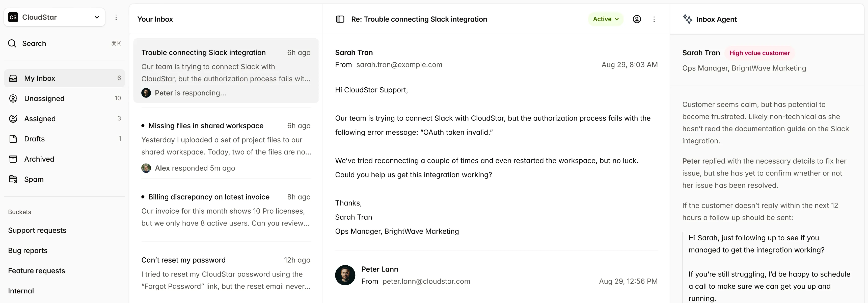Click the Search magnifier icon

12,43
